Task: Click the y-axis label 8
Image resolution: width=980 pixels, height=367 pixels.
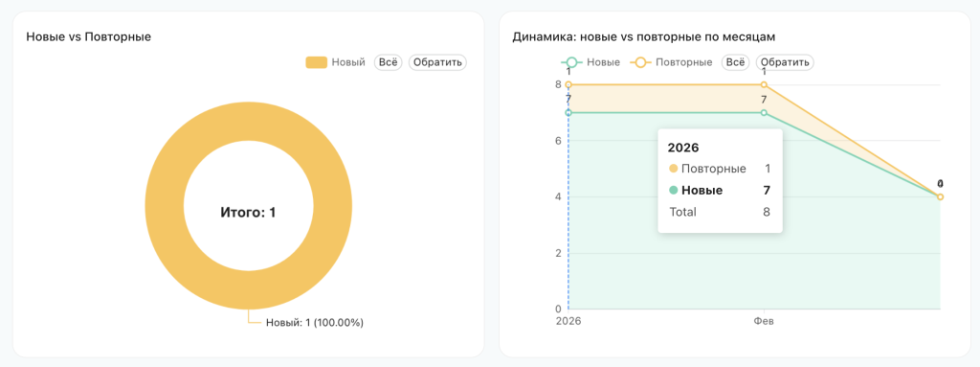Action: 558,84
